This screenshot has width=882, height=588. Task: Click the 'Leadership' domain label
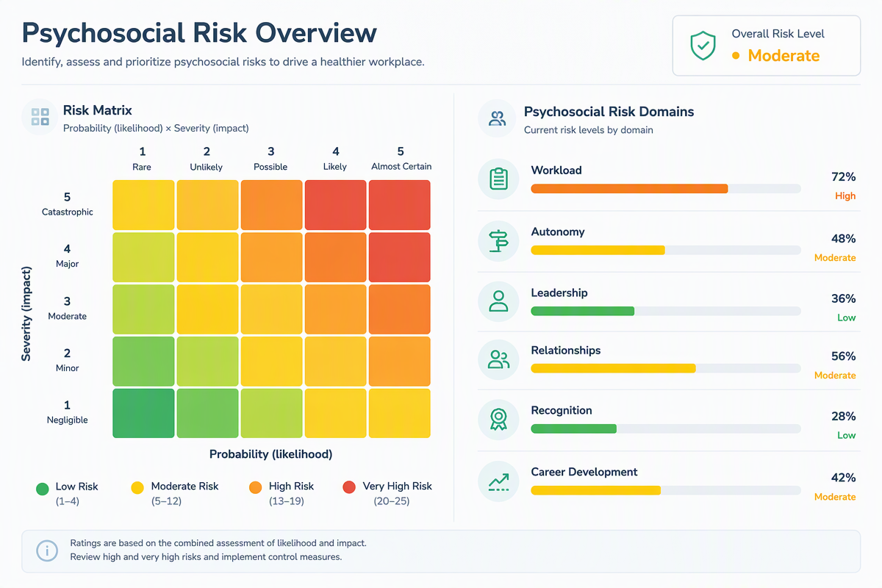coord(559,293)
